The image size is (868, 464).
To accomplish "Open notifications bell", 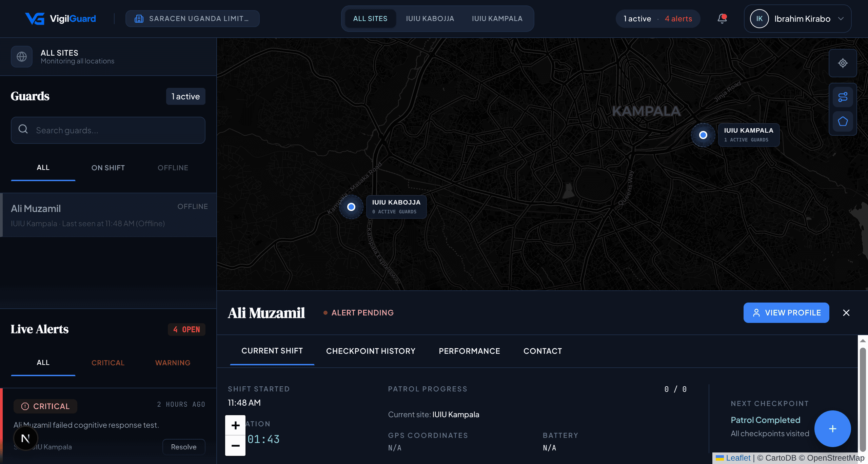I will pyautogui.click(x=722, y=19).
